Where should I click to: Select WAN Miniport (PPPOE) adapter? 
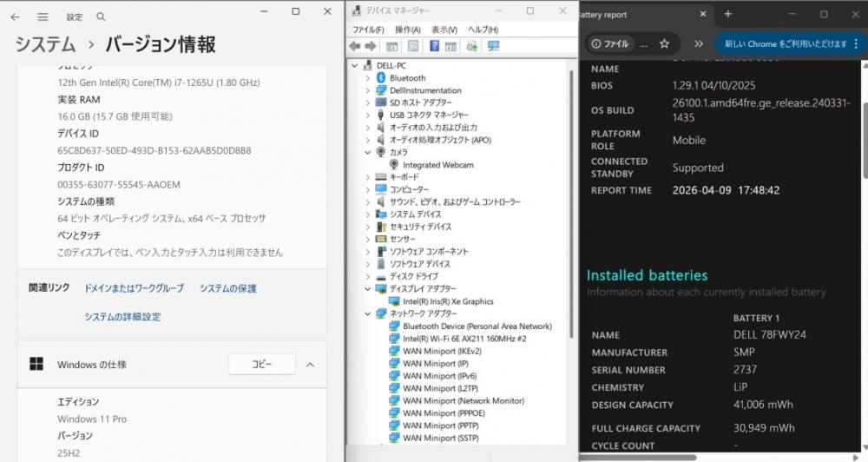pyautogui.click(x=444, y=412)
